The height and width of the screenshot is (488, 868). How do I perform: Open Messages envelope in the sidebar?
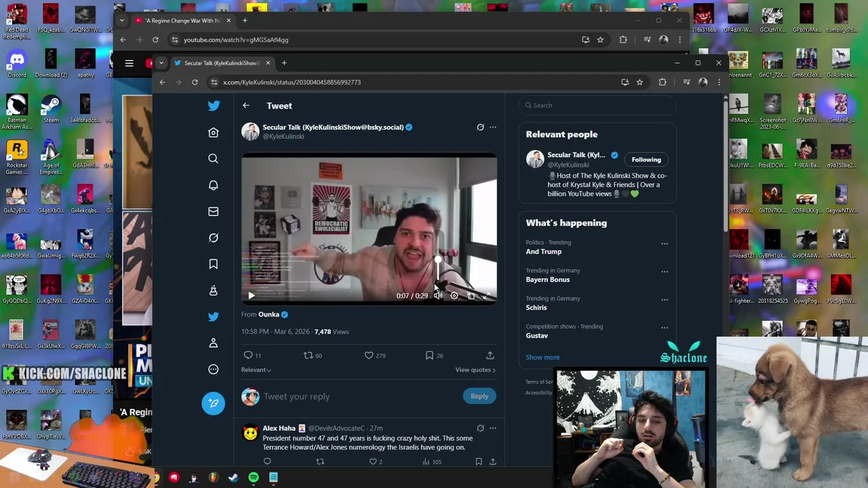click(x=213, y=211)
